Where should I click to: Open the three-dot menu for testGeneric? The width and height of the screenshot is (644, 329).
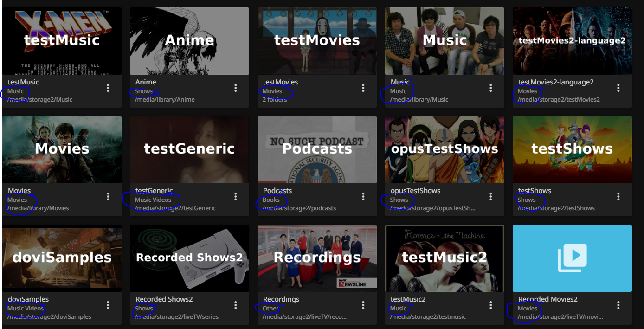coord(236,196)
